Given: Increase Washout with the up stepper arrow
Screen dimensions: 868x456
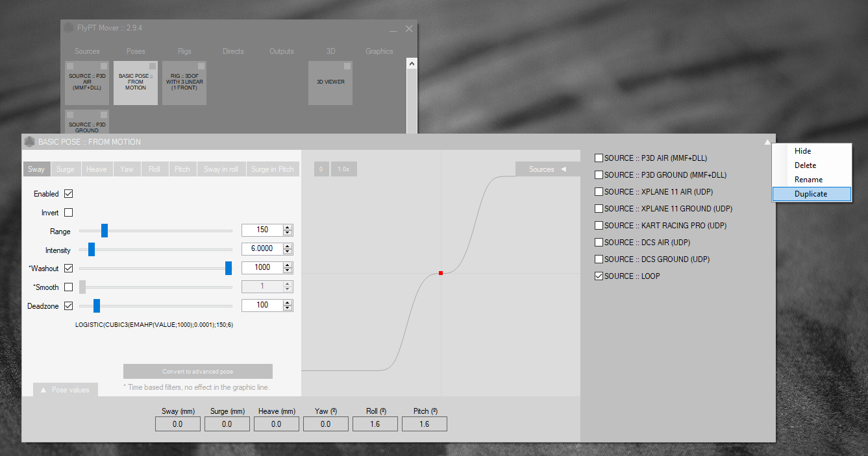Looking at the screenshot, I should [x=288, y=265].
